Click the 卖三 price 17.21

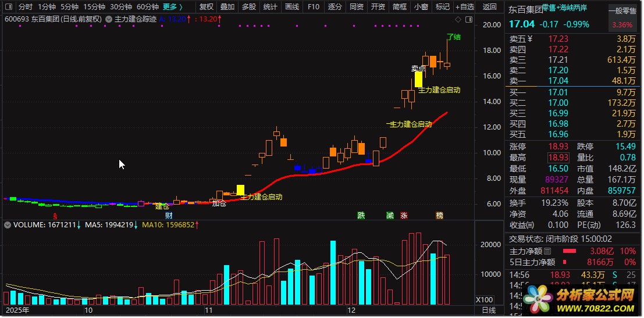(x=558, y=60)
